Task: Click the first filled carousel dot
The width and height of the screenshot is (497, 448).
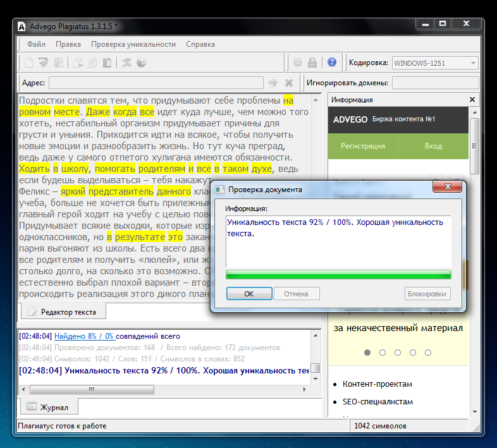Action: pos(367,353)
